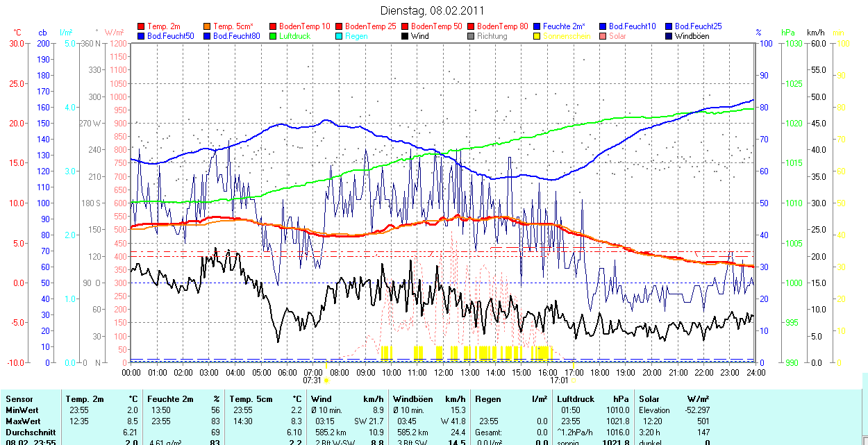This screenshot has width=868, height=445.
Task: Select the black Wind legend square
Action: [406, 36]
